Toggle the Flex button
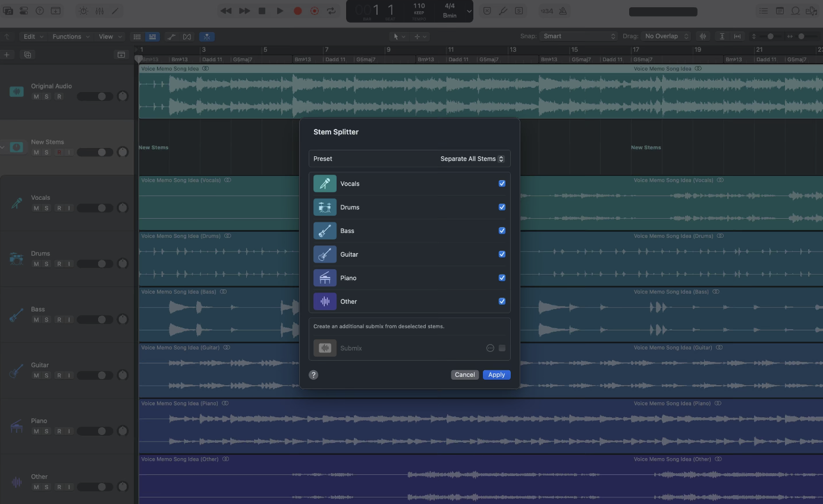This screenshot has height=504, width=823. [x=187, y=36]
